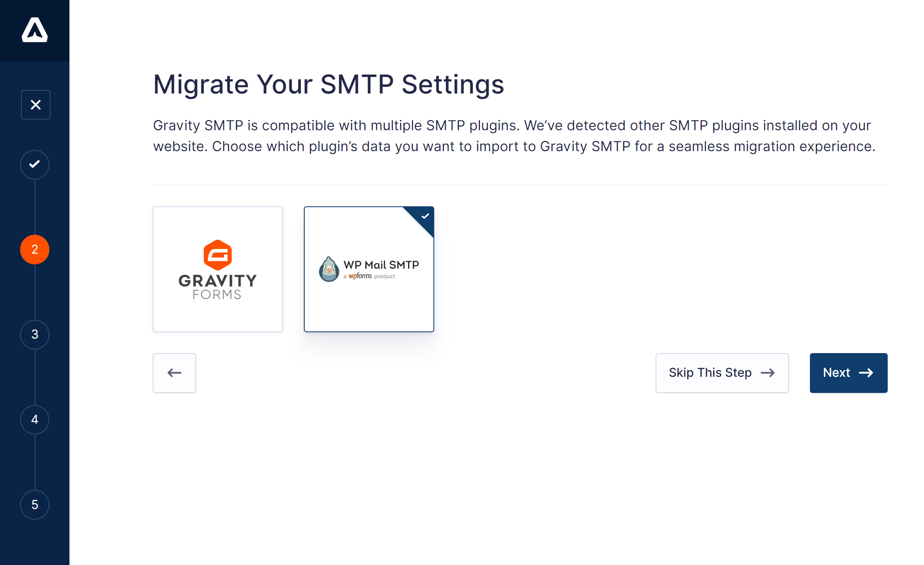Click the orange step 2 indicator
The image size is (924, 565).
point(34,249)
